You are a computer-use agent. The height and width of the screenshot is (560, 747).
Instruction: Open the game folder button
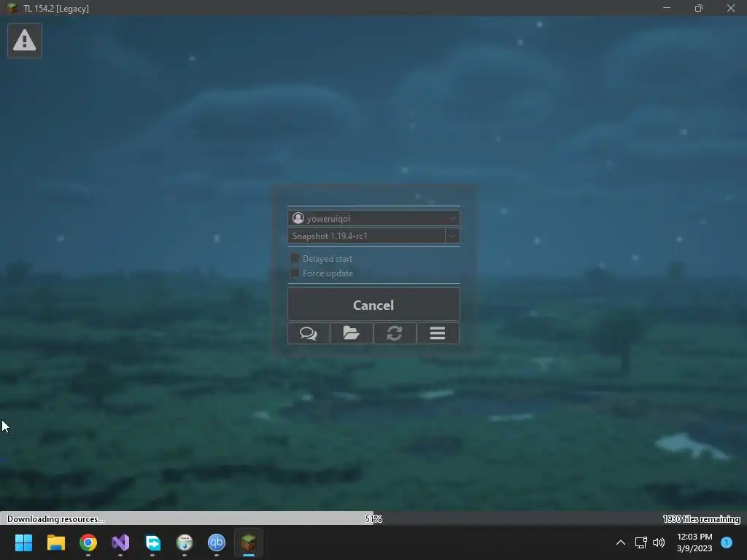[x=351, y=332]
